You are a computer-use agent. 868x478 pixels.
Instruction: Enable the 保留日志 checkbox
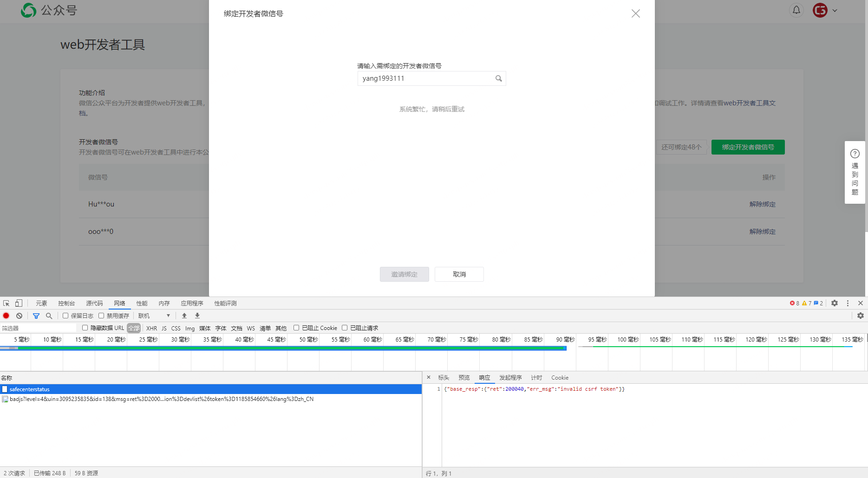[65, 316]
